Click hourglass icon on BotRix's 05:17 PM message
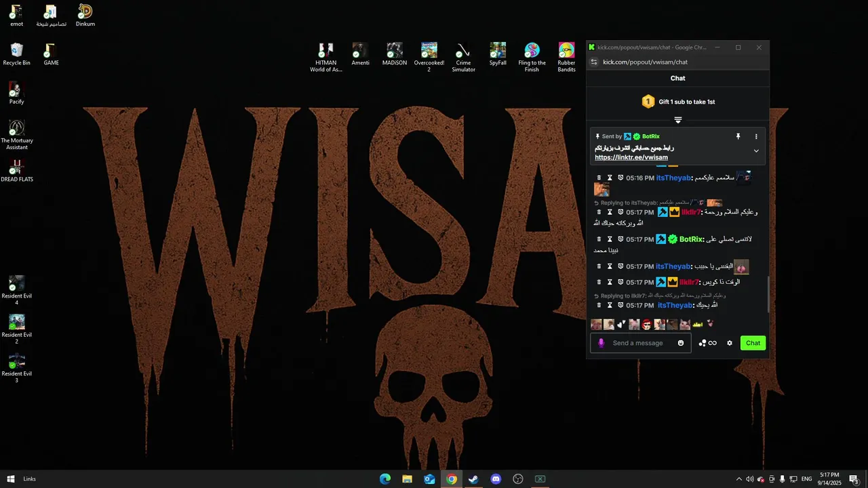This screenshot has width=868, height=488. pyautogui.click(x=610, y=239)
